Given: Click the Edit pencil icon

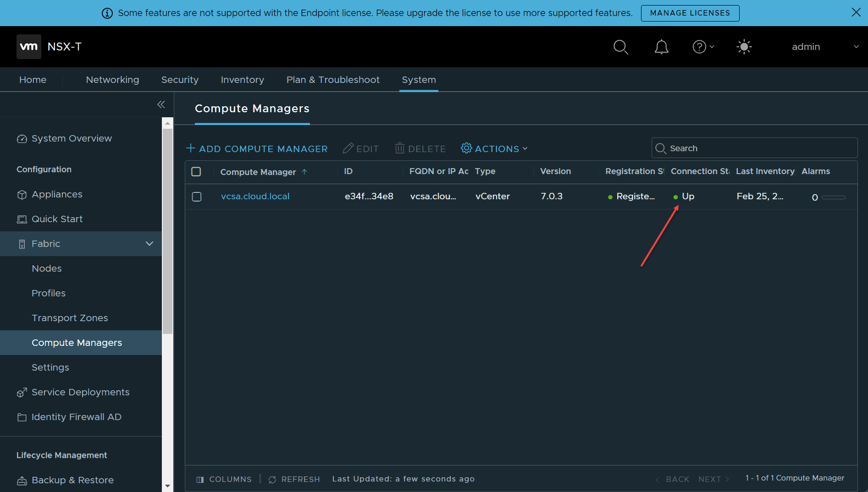Looking at the screenshot, I should tap(348, 148).
